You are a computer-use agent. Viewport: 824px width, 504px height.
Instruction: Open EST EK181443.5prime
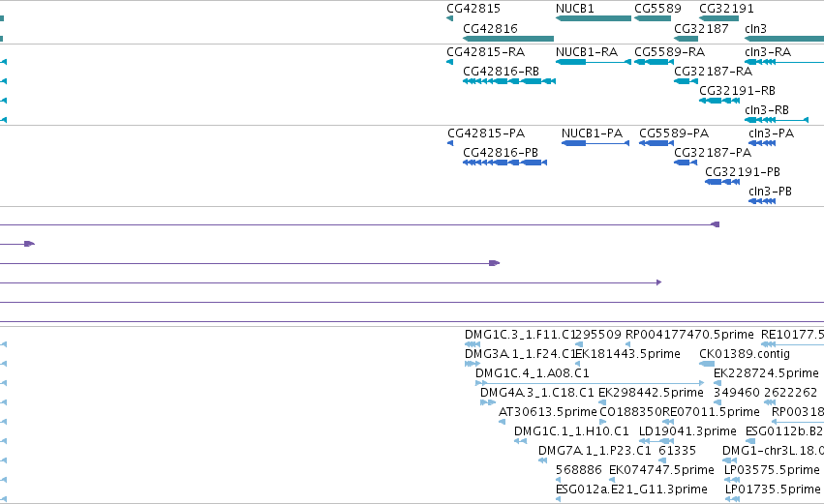point(628,353)
